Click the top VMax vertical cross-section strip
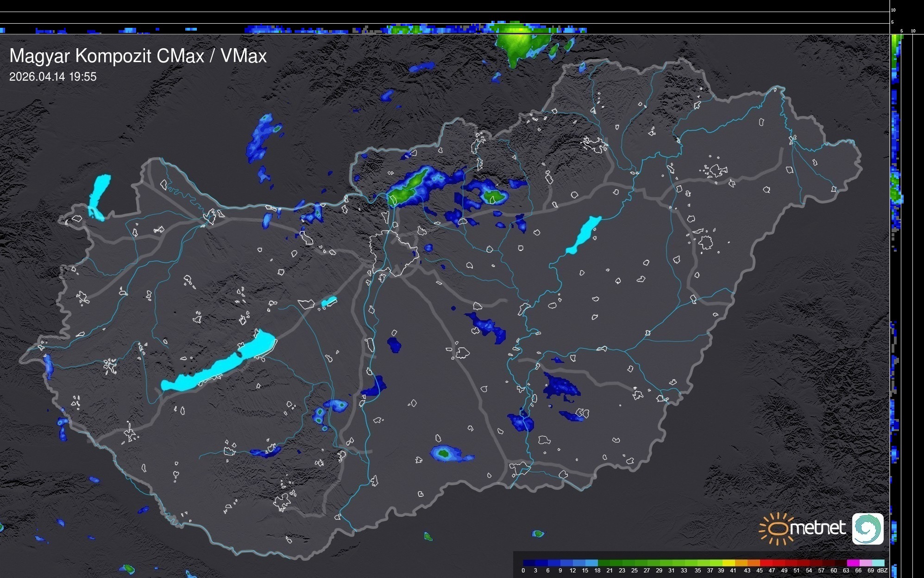 pyautogui.click(x=445, y=29)
